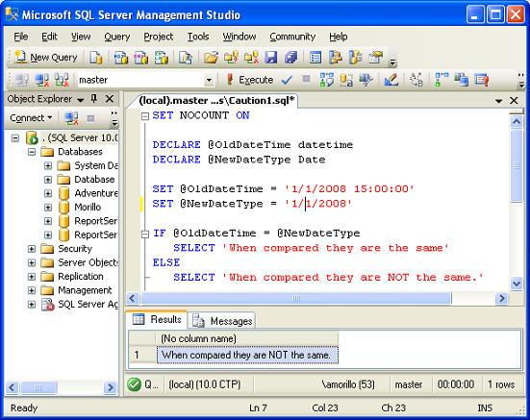Screen dimensions: 530x420
Task: Click the New Query toolbar button
Action: (46, 58)
